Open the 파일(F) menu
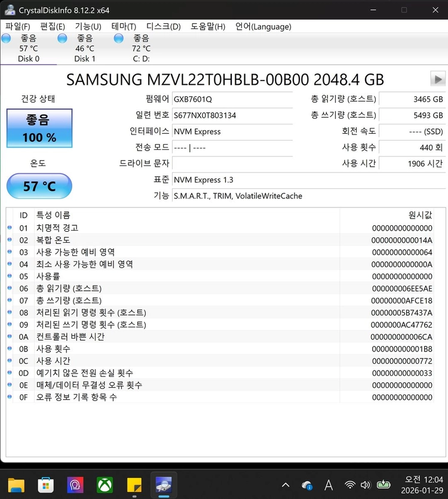 pos(18,26)
